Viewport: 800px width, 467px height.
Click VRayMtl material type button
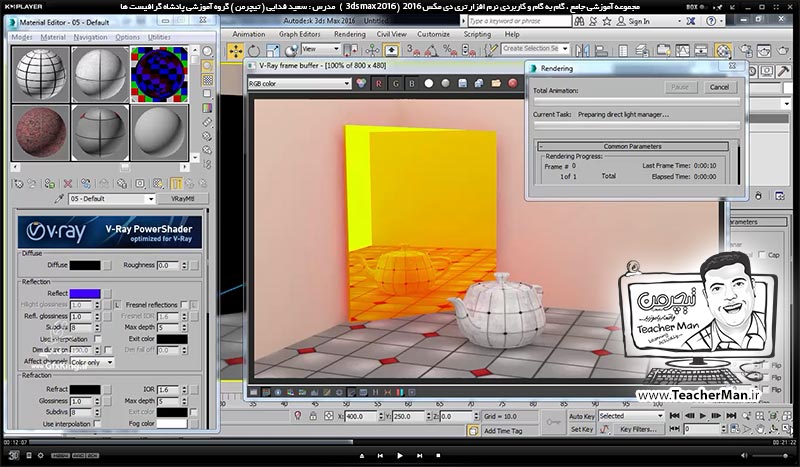(x=182, y=199)
